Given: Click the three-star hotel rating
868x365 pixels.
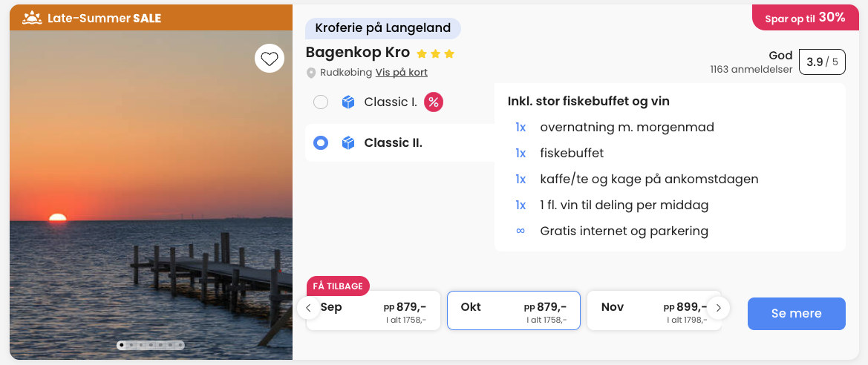Looking at the screenshot, I should (x=435, y=53).
